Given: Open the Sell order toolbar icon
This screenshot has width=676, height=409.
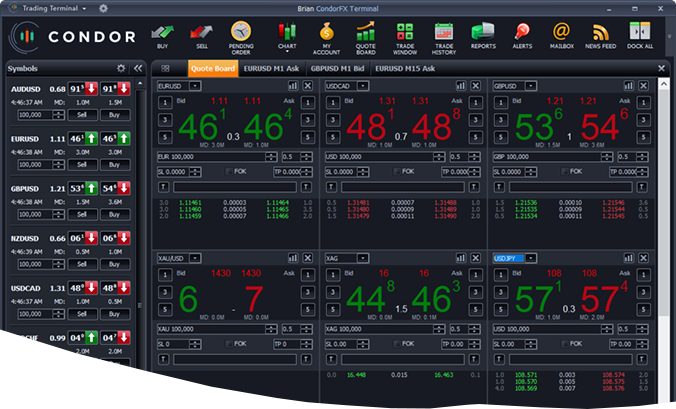Looking at the screenshot, I should tap(201, 37).
